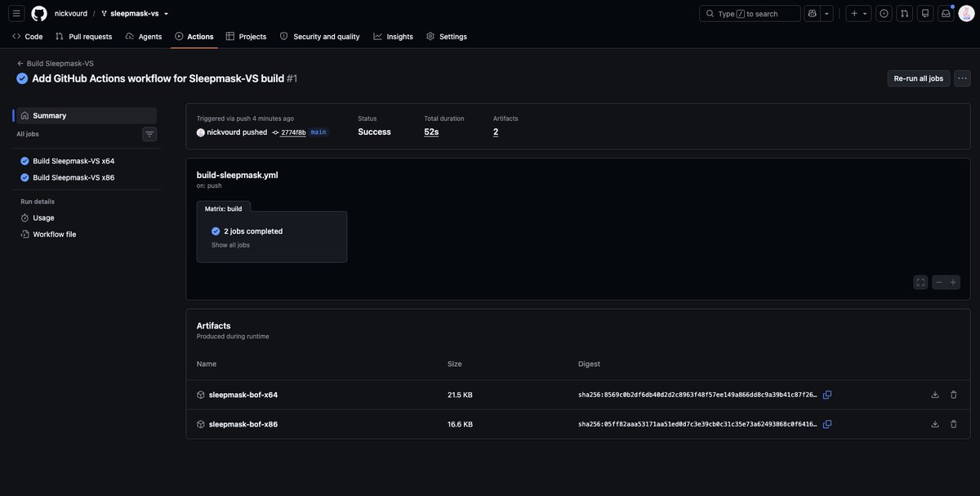The width and height of the screenshot is (980, 496).
Task: Open the nickvourd owner link
Action: pyautogui.click(x=71, y=13)
